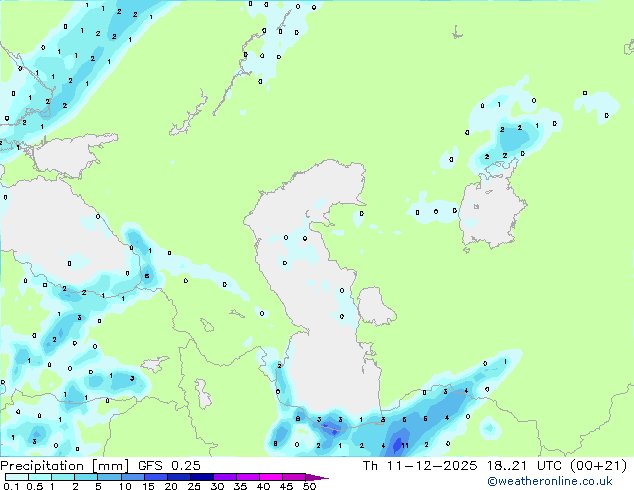Select the 15–20 mm legend color swatch
Image resolution: width=634 pixels, height=490 pixels.
click(x=156, y=477)
